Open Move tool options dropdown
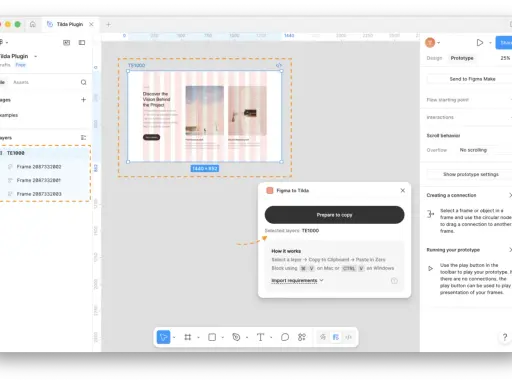Image resolution: width=512 pixels, height=384 pixels. (174, 337)
